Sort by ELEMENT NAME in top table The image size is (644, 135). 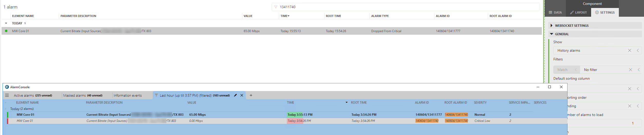23,16
